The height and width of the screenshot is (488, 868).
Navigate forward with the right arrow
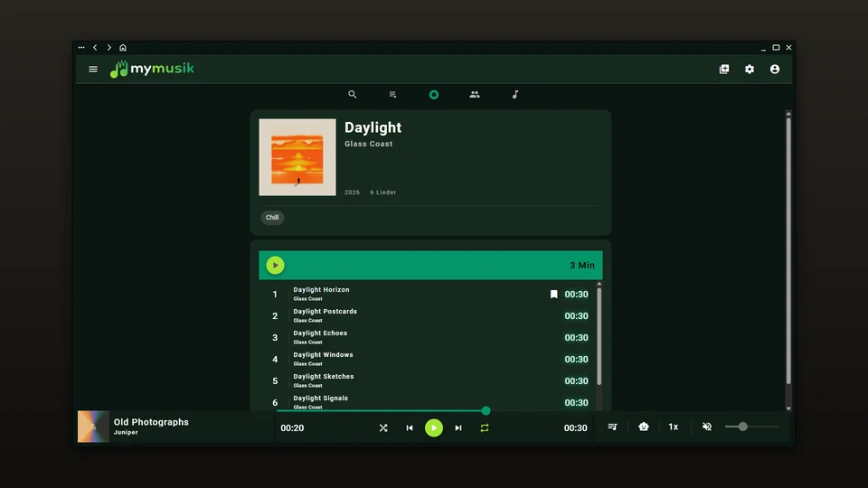point(109,48)
